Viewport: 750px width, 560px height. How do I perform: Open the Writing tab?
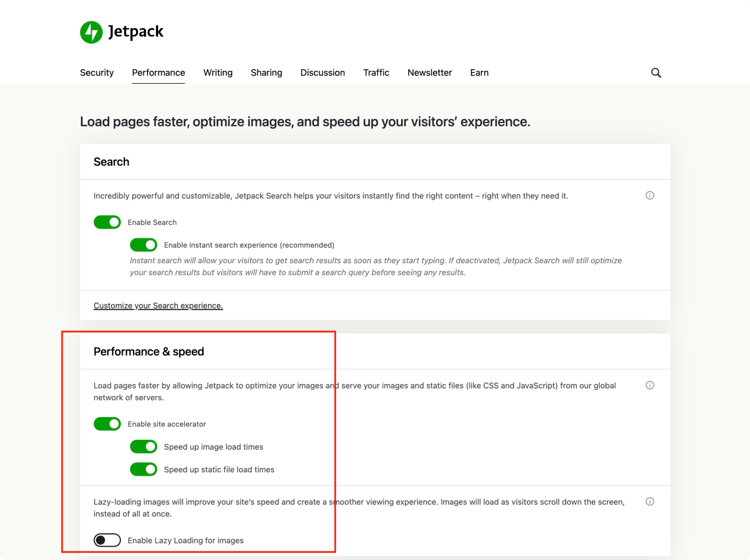pyautogui.click(x=218, y=73)
